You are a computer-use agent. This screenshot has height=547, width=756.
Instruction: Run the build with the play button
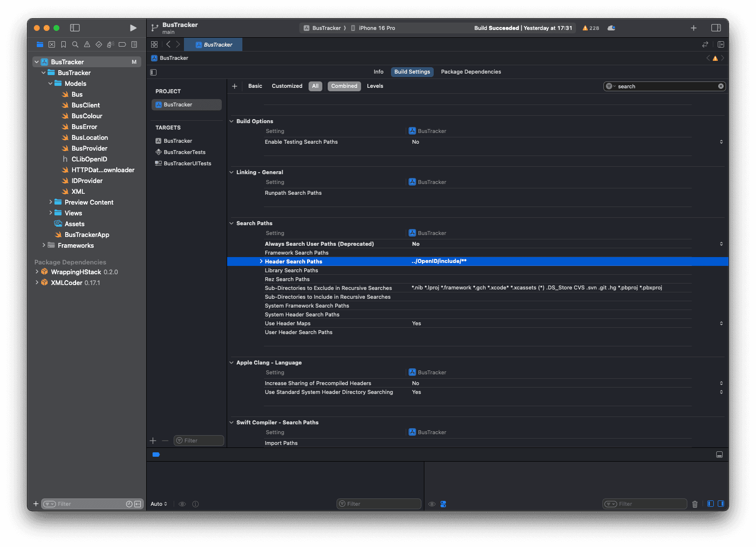(x=133, y=28)
